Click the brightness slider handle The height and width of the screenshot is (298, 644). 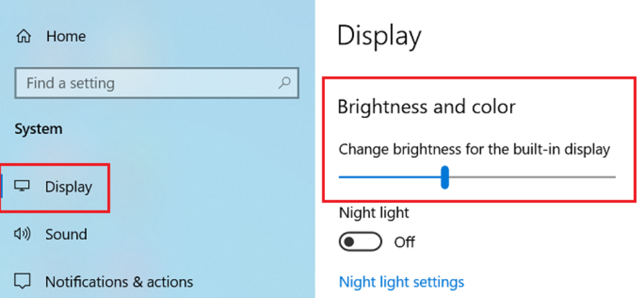[x=445, y=177]
